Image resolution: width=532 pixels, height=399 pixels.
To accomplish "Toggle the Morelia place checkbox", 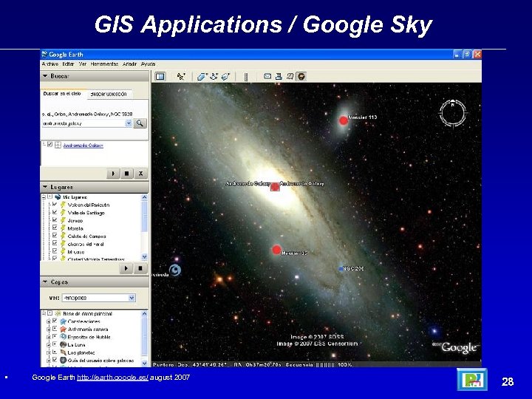I will 55,228.
